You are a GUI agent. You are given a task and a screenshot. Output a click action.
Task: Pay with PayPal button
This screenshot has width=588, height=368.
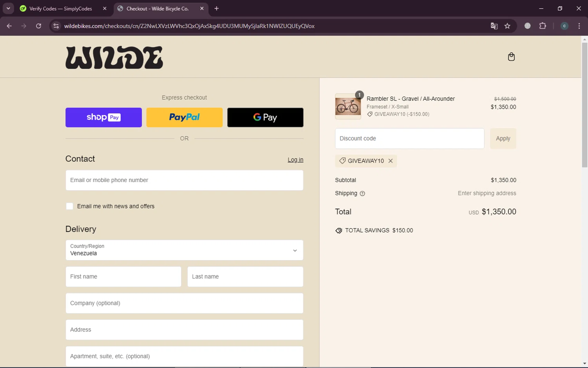point(184,117)
